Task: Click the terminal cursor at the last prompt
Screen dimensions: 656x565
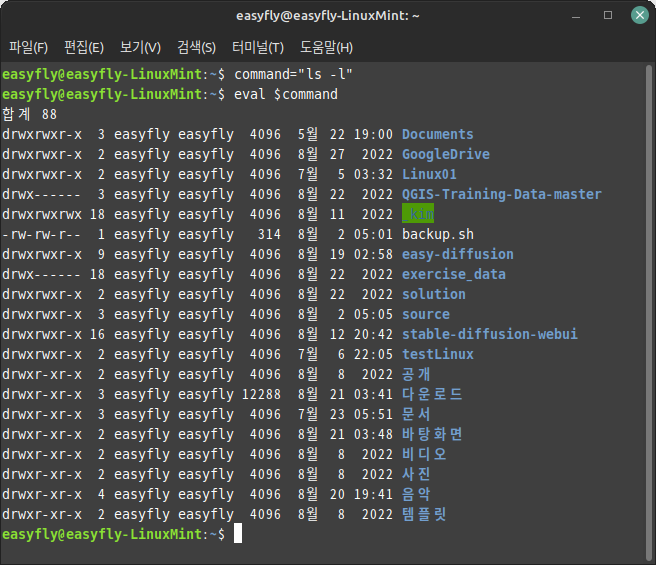Action: (238, 533)
